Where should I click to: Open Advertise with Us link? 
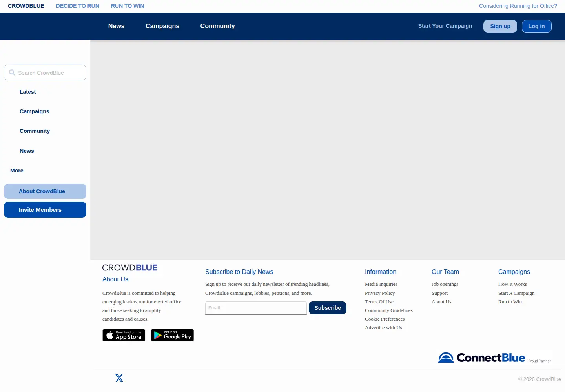[383, 328]
